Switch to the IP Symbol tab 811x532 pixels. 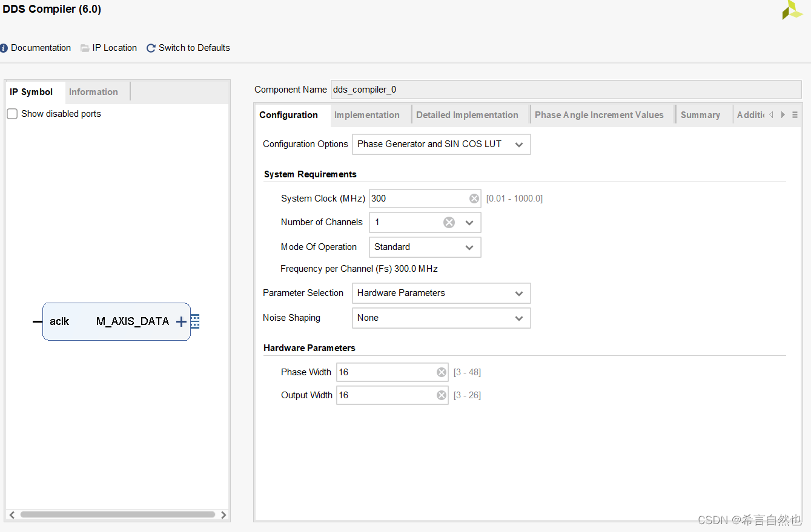point(31,92)
